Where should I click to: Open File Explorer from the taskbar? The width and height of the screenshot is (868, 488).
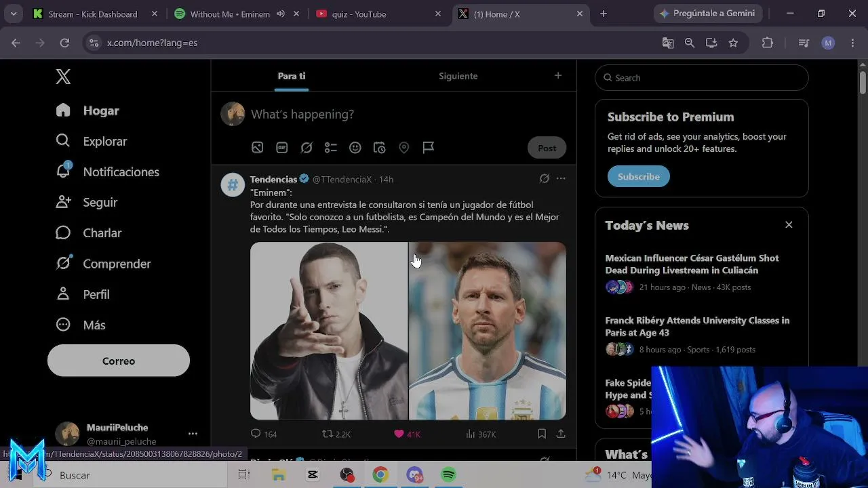tap(279, 475)
